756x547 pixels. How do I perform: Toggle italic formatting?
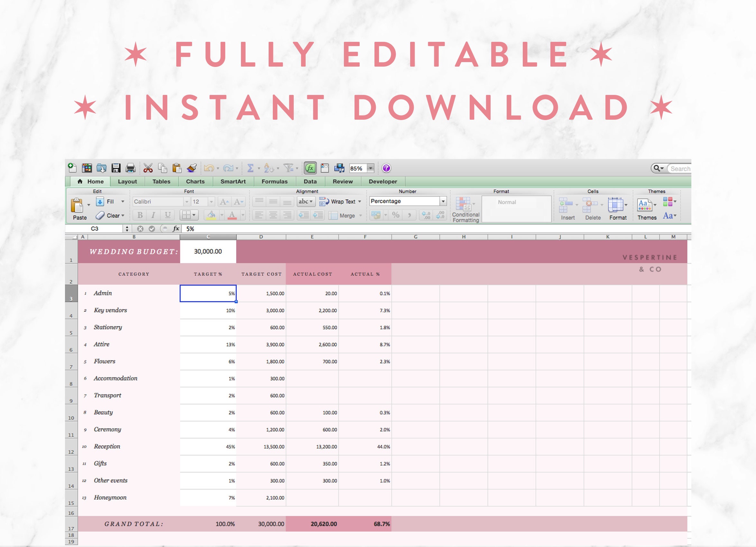pyautogui.click(x=153, y=215)
